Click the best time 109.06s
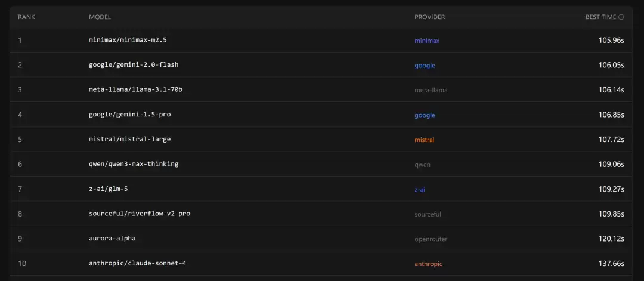Screen dimensions: 644x281 [x=611, y=164]
